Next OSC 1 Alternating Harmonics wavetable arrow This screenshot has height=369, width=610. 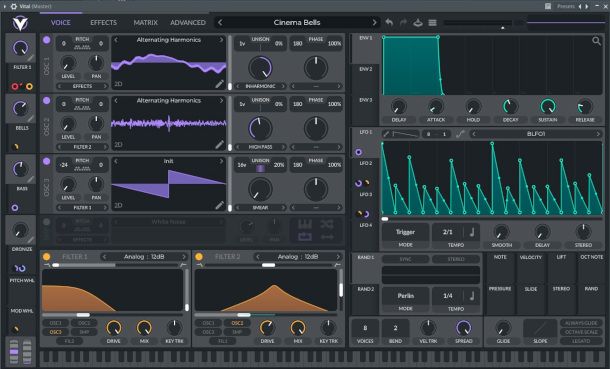click(x=221, y=40)
